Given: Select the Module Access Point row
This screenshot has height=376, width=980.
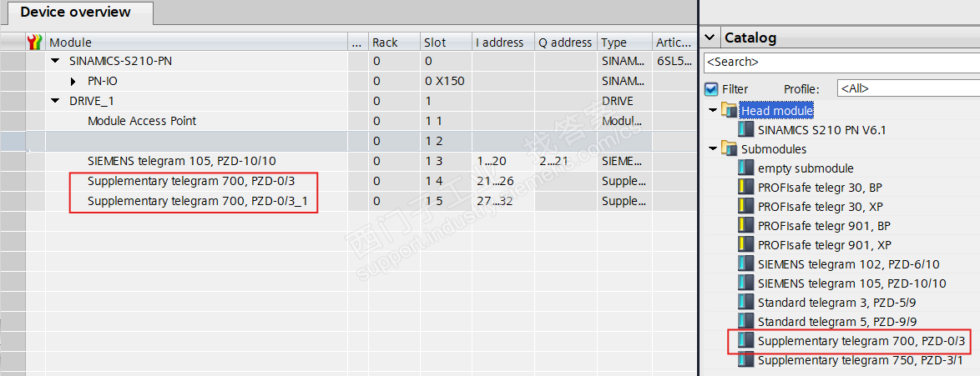Looking at the screenshot, I should coord(142,121).
